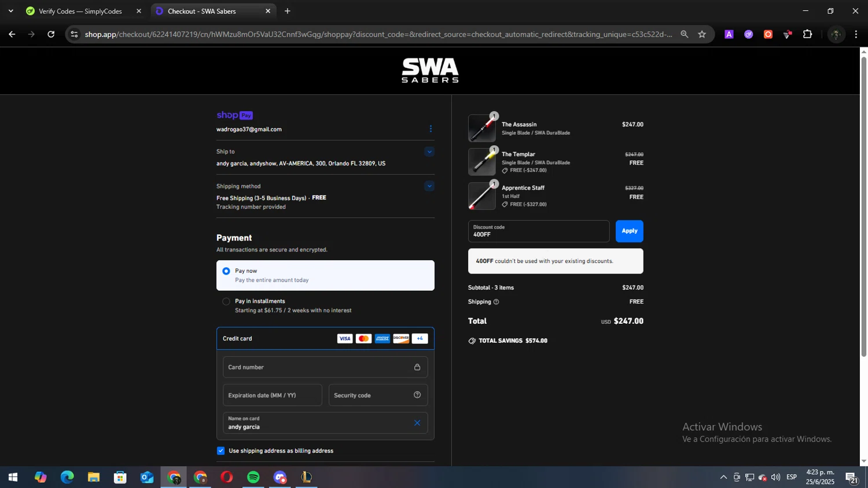Expand the Ship to address section

pos(429,151)
